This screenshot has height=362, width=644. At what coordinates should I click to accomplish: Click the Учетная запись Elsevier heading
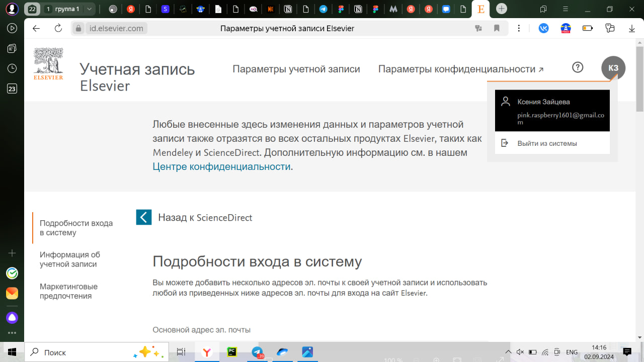click(x=137, y=77)
